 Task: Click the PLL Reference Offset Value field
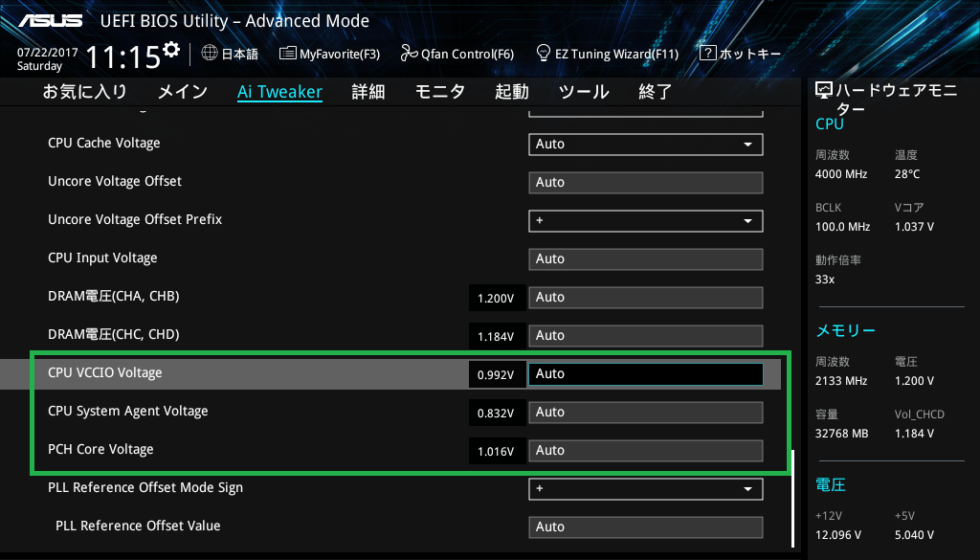point(646,526)
